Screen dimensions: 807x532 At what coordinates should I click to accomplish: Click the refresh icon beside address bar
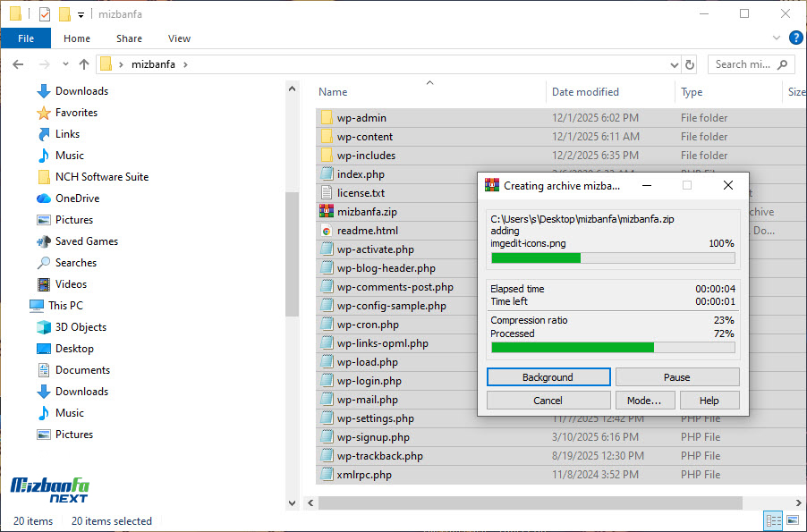(690, 64)
